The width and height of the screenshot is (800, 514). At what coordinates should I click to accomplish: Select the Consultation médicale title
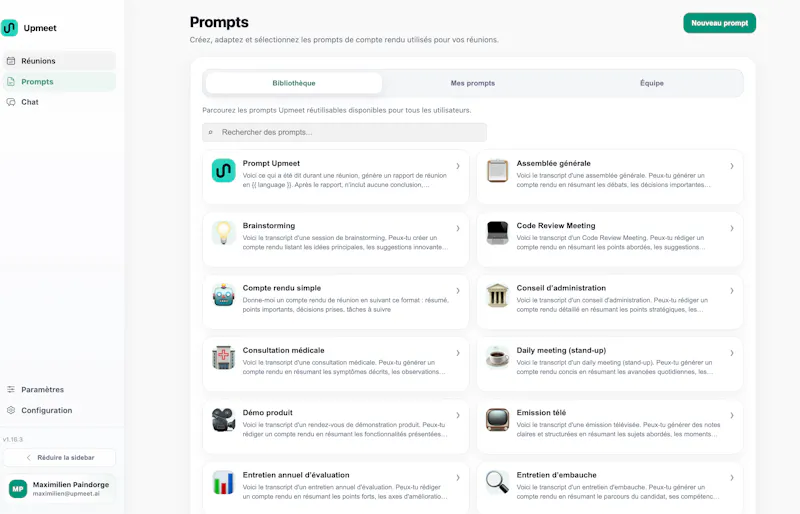point(284,350)
